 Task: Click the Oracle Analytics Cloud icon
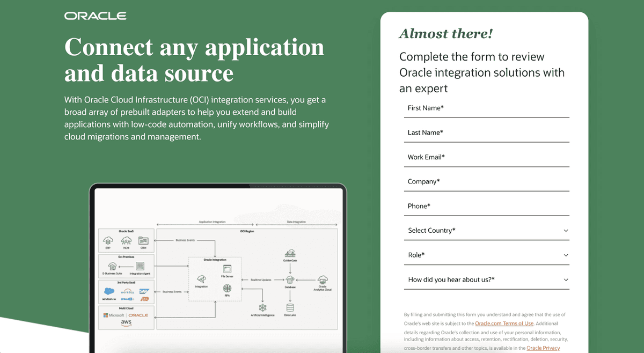(x=323, y=280)
